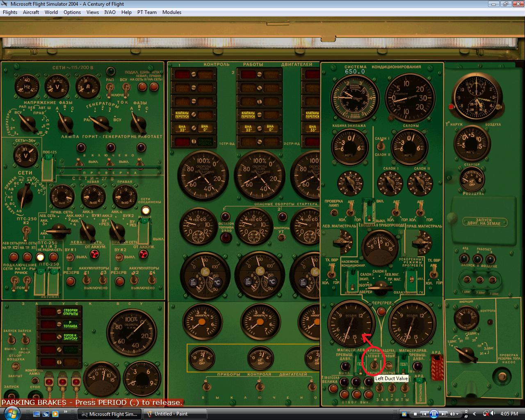Viewport: 525px width, 420px height.
Task: Open the World menu
Action: click(x=51, y=12)
